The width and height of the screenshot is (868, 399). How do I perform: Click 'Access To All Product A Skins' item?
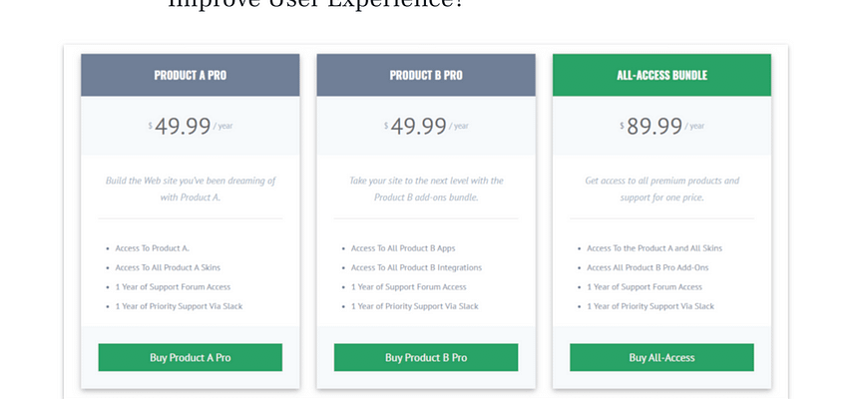(168, 268)
